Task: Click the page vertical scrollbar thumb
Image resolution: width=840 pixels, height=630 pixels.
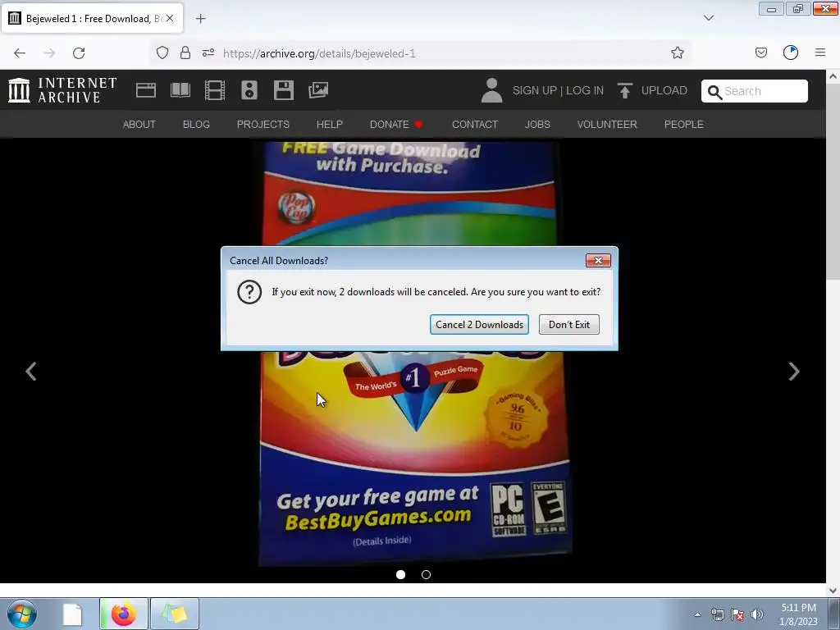Action: pos(833,182)
